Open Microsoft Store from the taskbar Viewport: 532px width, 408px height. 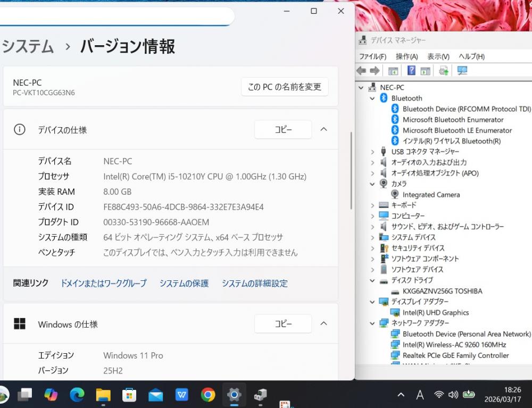(x=129, y=395)
